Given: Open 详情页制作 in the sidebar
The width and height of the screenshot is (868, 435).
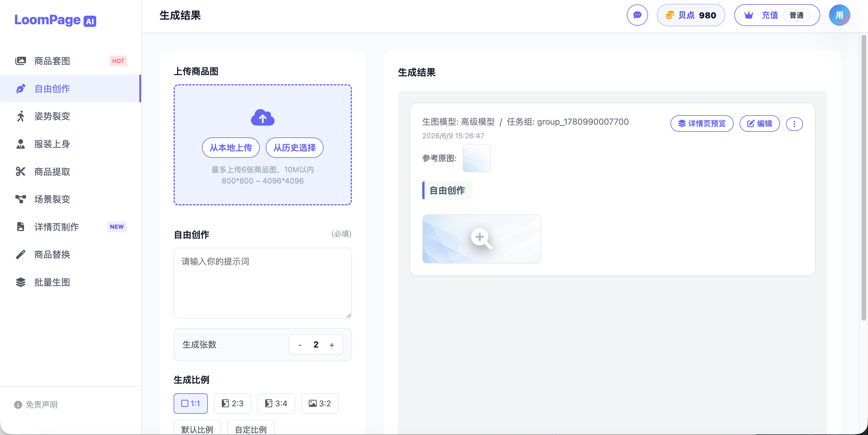Looking at the screenshot, I should (71, 227).
